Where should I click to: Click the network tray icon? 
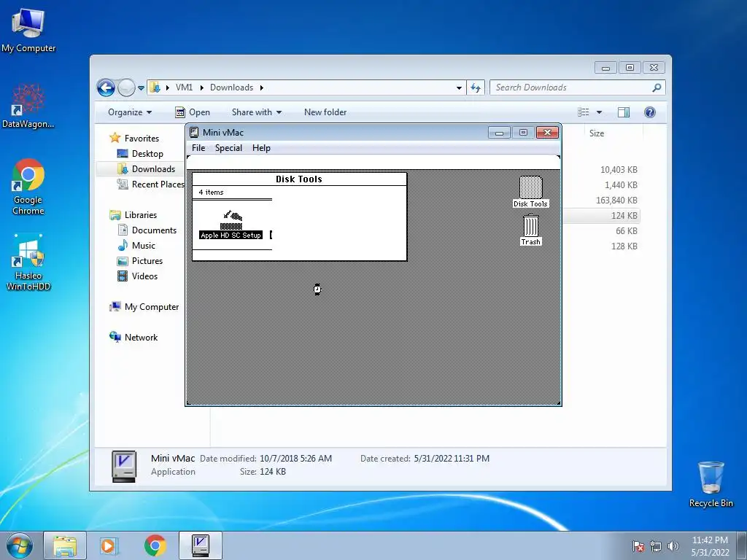pyautogui.click(x=656, y=546)
